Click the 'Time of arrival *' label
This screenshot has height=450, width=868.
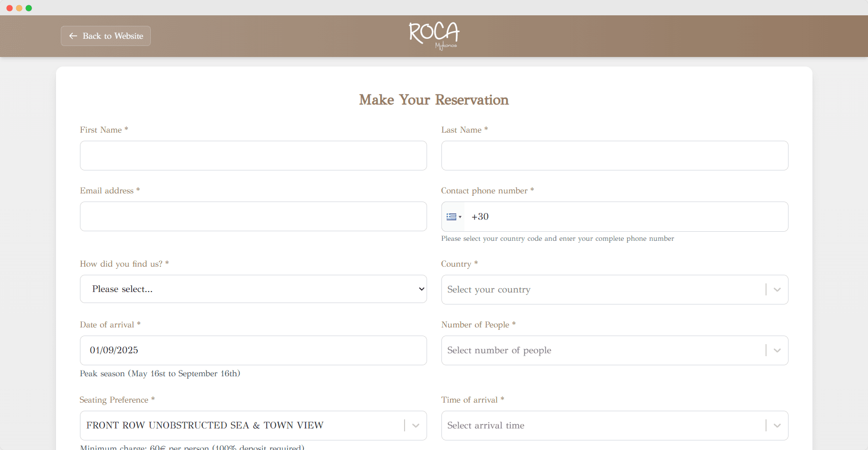473,400
